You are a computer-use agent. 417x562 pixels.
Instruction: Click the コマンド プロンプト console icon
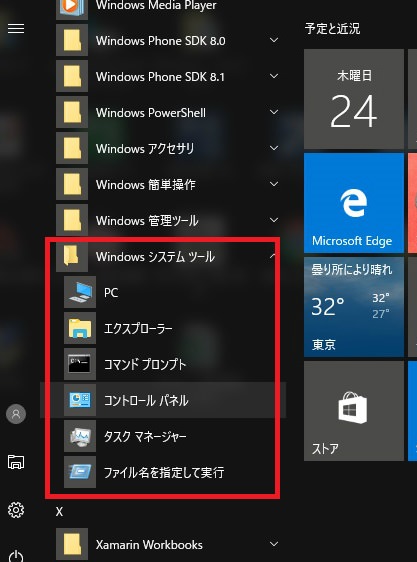(x=80, y=365)
